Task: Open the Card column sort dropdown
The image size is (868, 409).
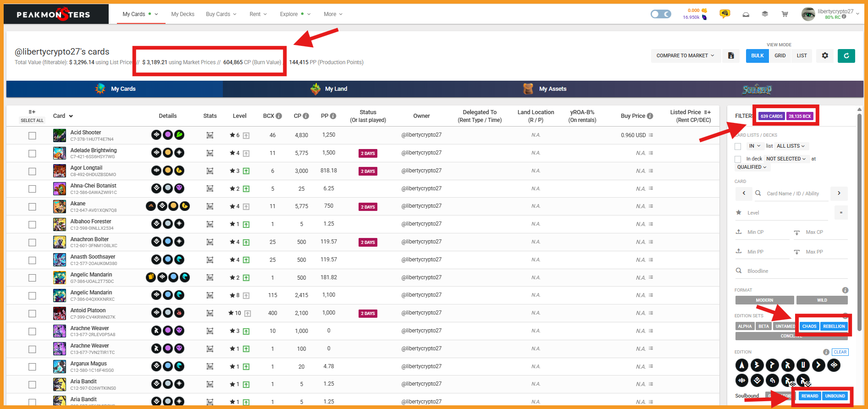Action: 71,116
